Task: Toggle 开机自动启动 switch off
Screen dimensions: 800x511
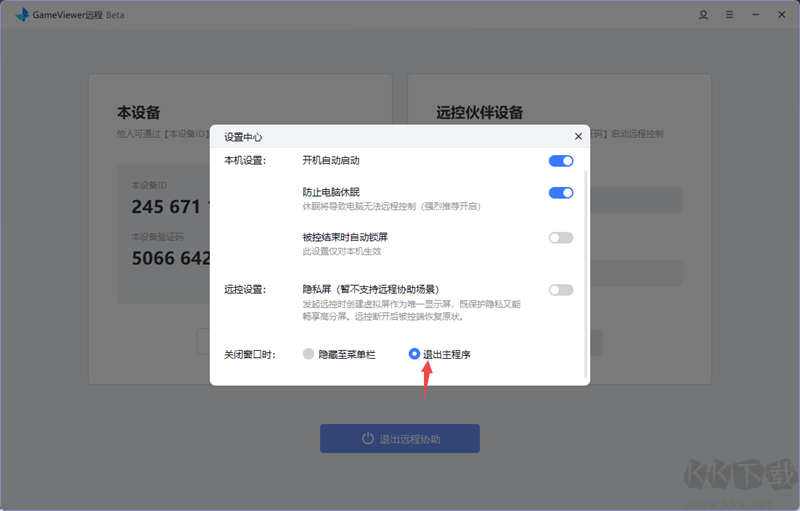Action: point(561,161)
